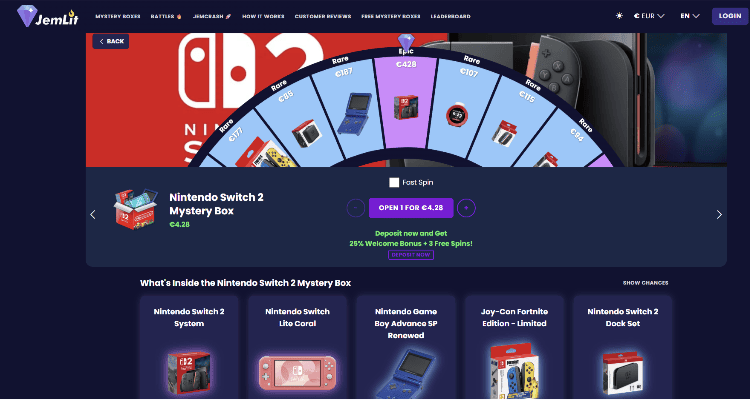The image size is (750, 400).
Task: Go back with the Back button
Action: click(x=110, y=42)
